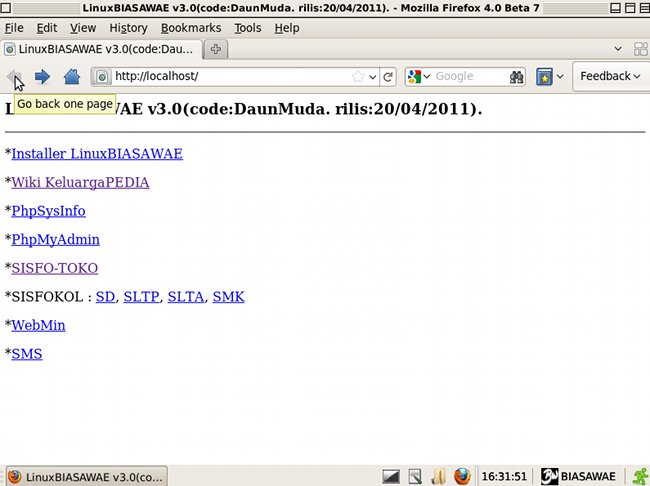Viewport: 650px width, 486px height.
Task: Expand the bookmarks button dropdown arrow
Action: click(x=560, y=76)
